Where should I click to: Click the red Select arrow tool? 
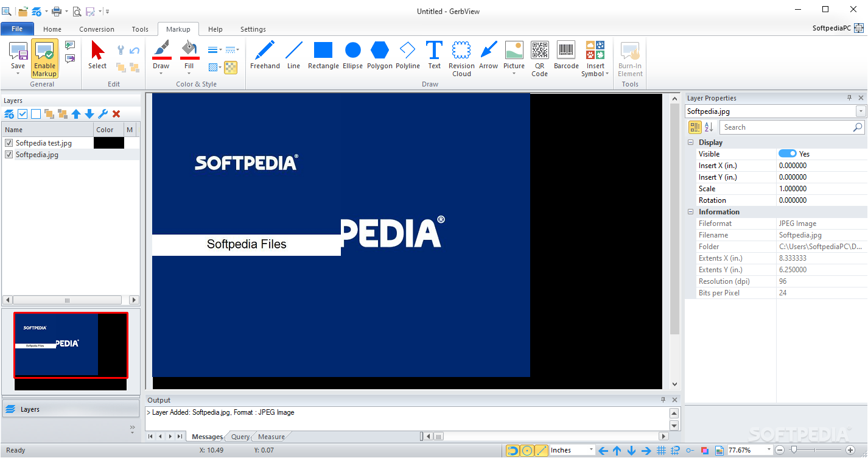click(97, 55)
